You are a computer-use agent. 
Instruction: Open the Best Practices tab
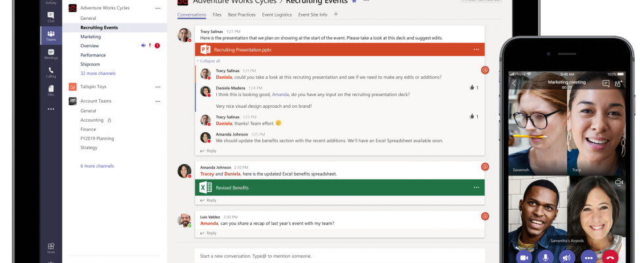(x=242, y=14)
